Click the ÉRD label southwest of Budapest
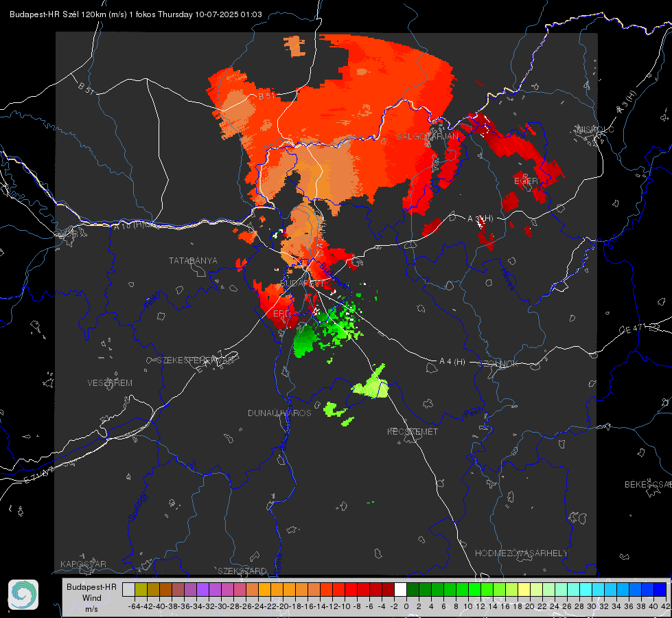The width and height of the screenshot is (672, 618). point(281,314)
